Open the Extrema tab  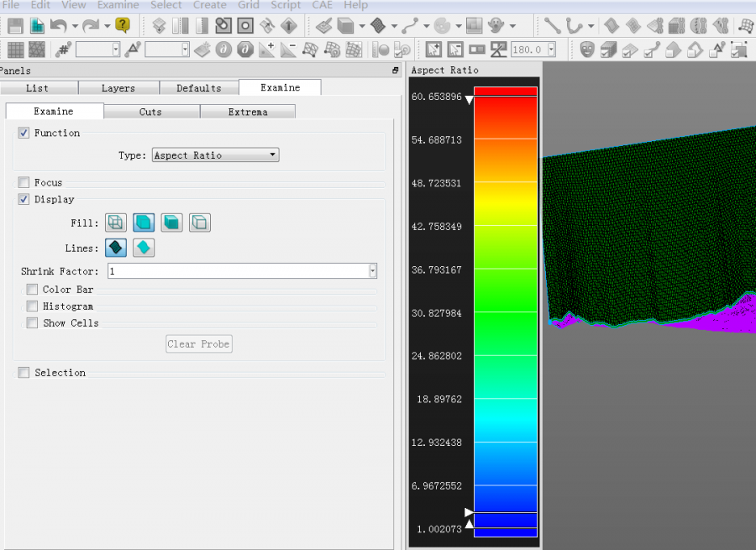[248, 112]
